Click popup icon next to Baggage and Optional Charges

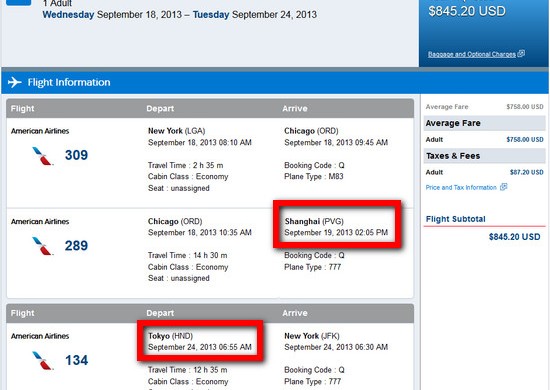point(521,53)
